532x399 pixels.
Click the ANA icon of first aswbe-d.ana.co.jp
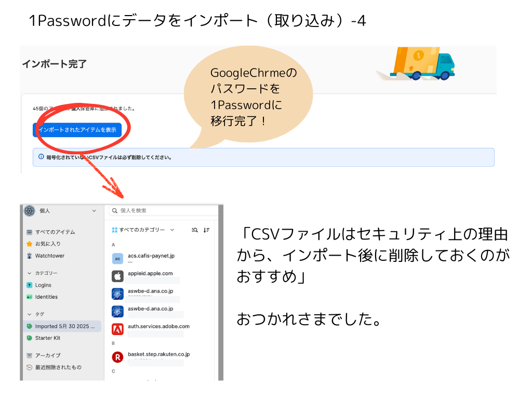click(x=117, y=294)
